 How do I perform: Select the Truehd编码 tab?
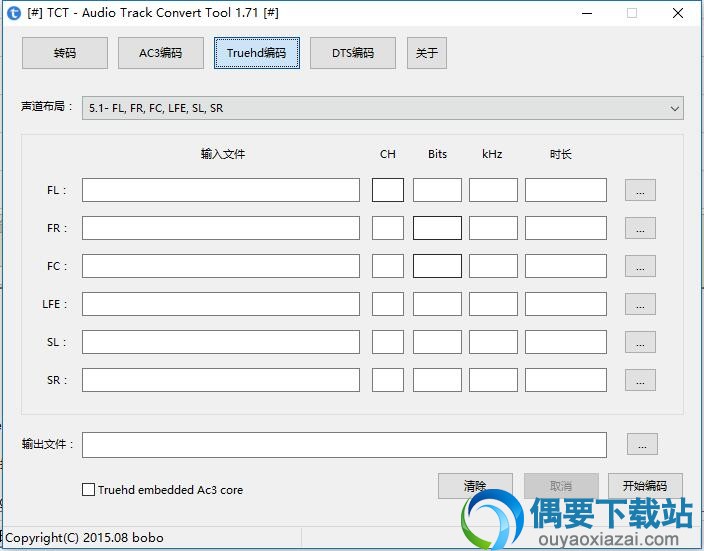pos(257,53)
